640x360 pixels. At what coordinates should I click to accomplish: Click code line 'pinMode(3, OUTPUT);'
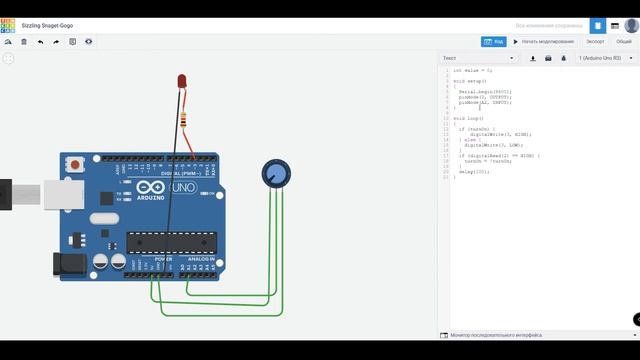[x=485, y=97]
